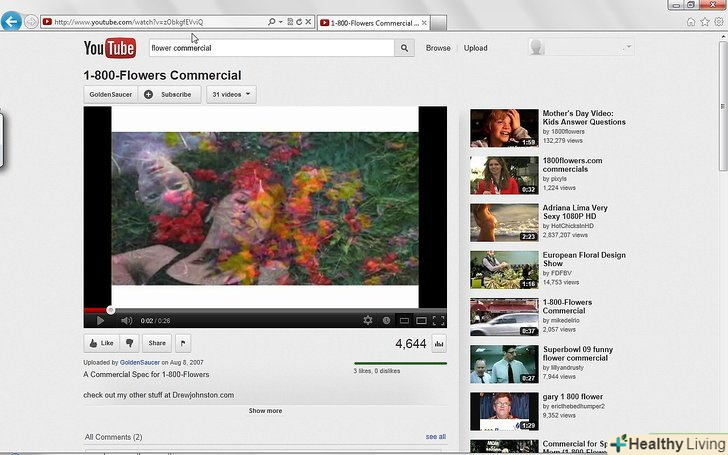Viewport: 728px width, 455px height.
Task: Click the compatibility view icon in address bar
Action: click(290, 22)
